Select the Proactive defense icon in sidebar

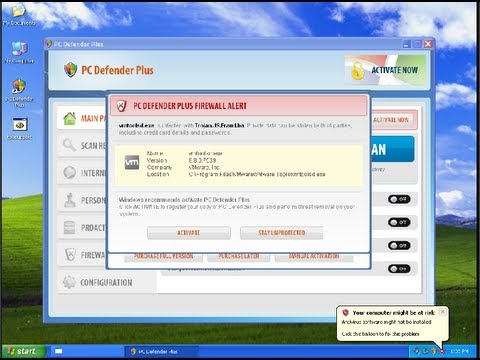point(69,227)
